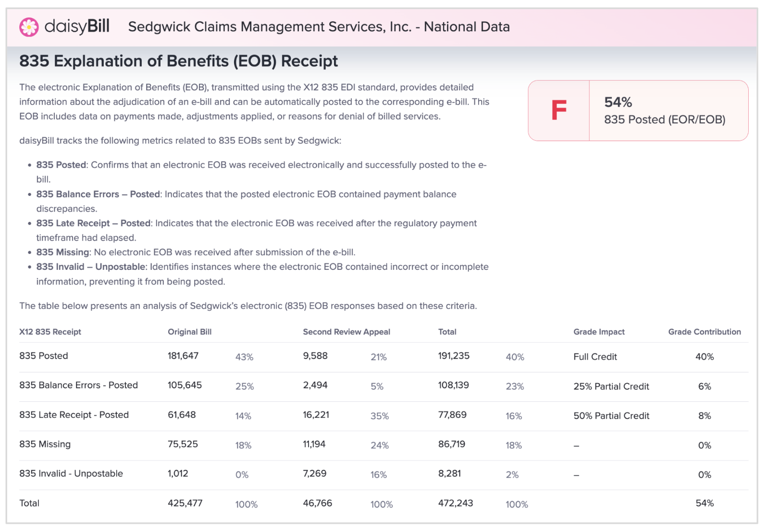Select the 835 Balance Errors - Posted row
The image size is (767, 532).
(x=78, y=385)
